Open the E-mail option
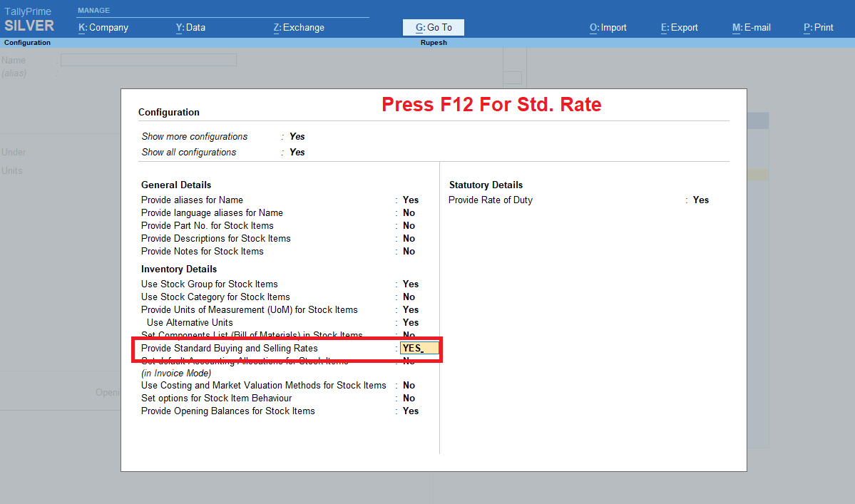 pyautogui.click(x=751, y=27)
